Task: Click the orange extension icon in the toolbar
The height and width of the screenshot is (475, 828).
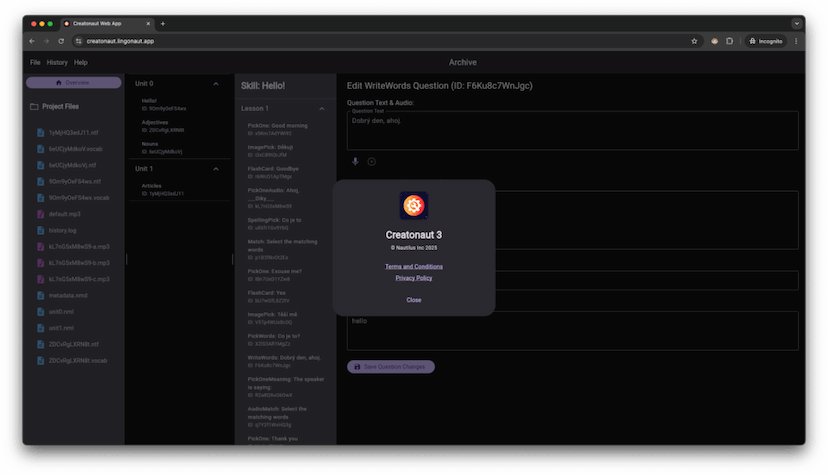Action: pos(714,41)
